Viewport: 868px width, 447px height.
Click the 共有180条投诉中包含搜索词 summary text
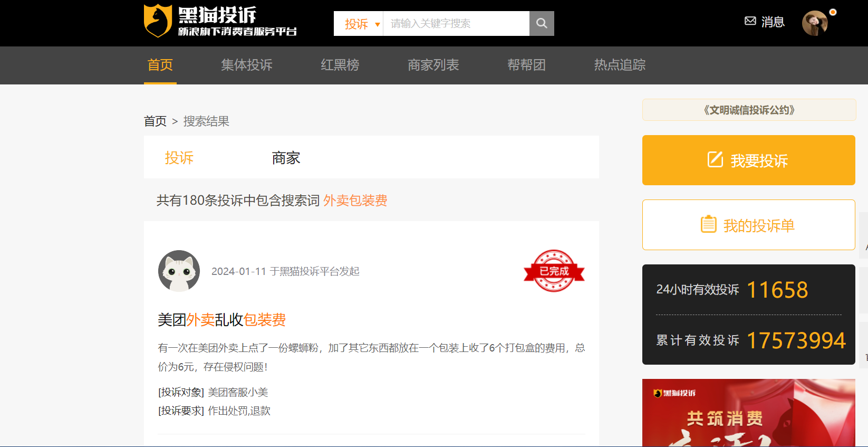(238, 201)
